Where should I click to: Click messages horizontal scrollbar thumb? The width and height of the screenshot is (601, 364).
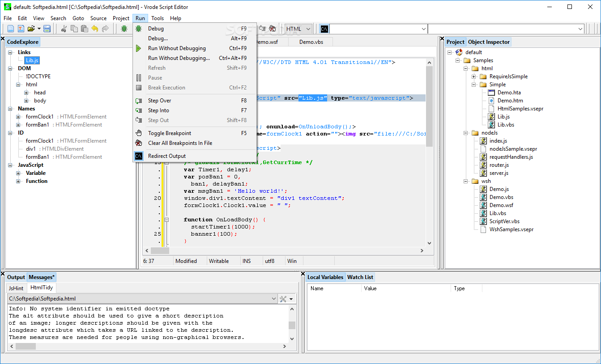tap(26, 346)
